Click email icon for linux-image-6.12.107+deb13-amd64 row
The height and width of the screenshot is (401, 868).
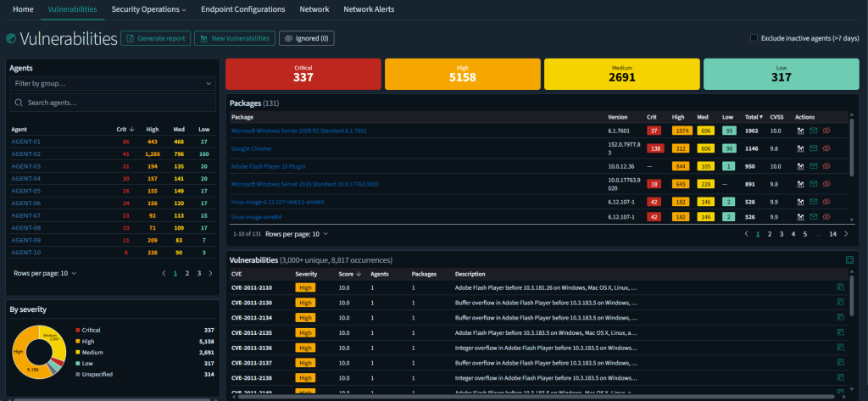click(813, 202)
